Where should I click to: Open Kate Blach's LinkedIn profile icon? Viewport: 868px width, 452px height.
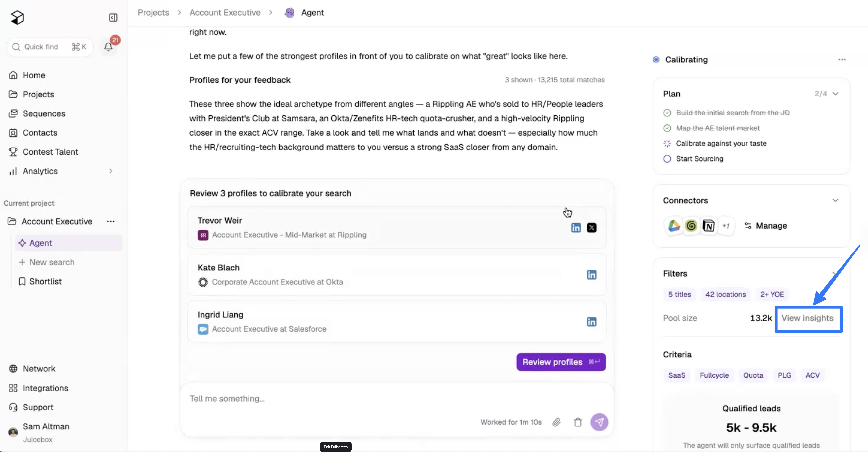click(591, 275)
